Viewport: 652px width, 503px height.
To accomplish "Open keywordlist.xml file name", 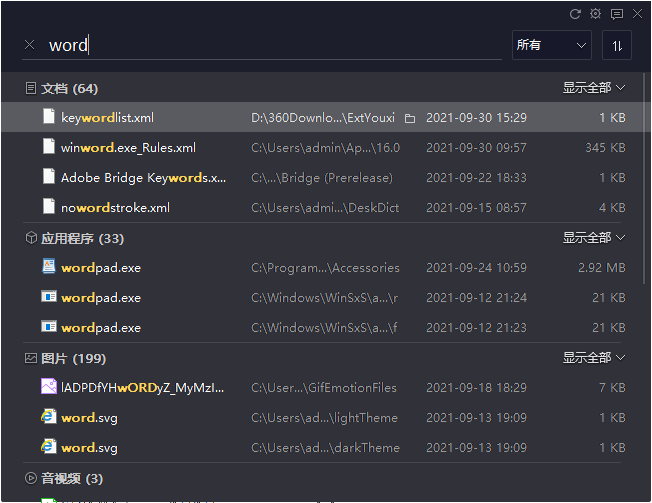I will (107, 118).
